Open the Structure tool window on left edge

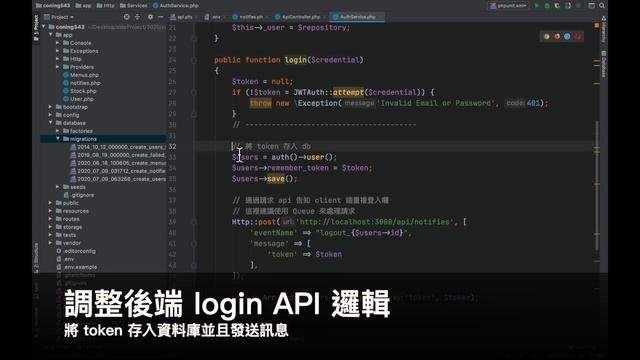click(x=36, y=257)
